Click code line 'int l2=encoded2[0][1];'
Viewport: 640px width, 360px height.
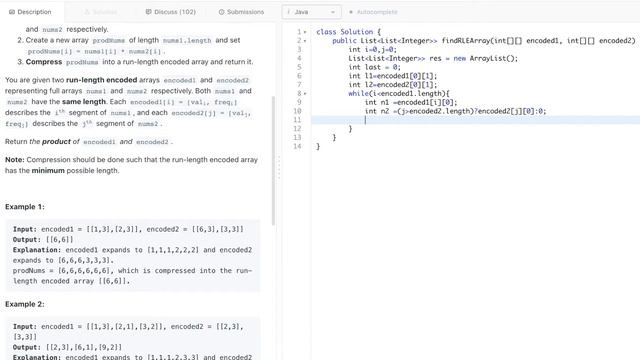[393, 84]
